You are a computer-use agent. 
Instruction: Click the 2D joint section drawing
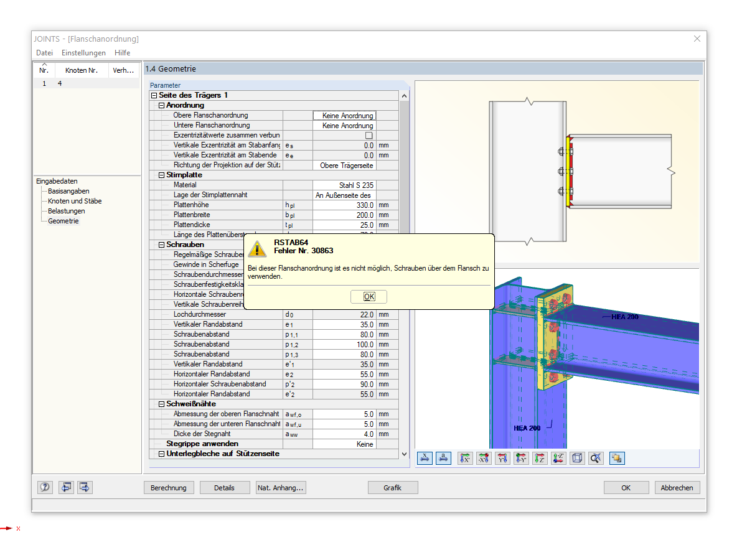[x=557, y=171]
